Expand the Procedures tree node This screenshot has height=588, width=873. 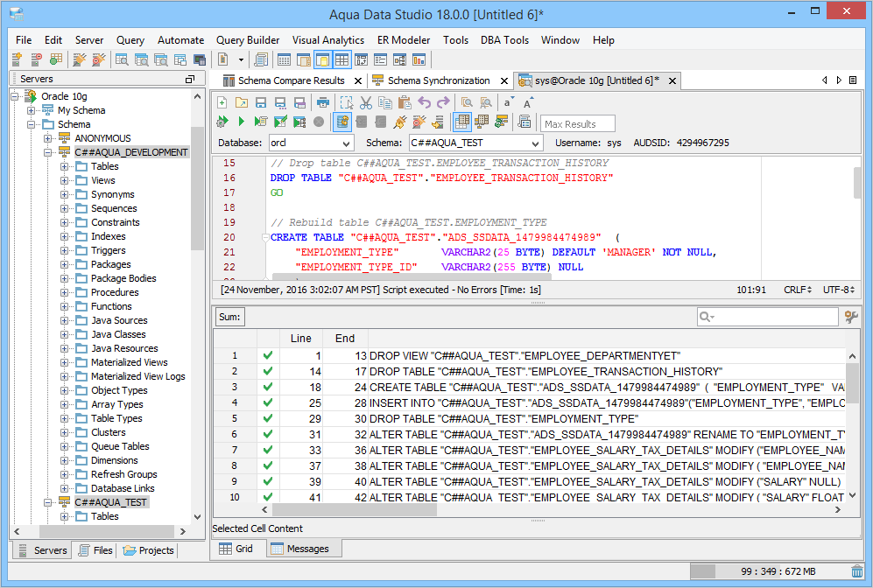(x=65, y=292)
